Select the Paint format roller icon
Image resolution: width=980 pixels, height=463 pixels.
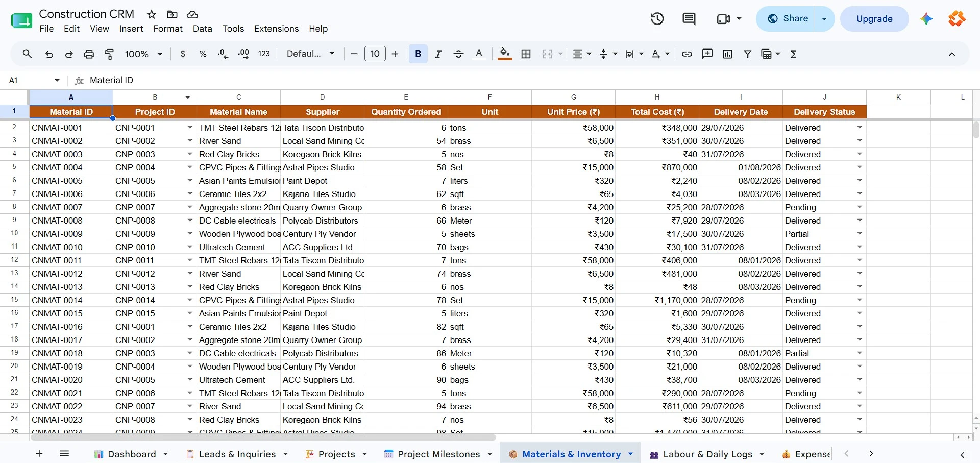click(109, 54)
